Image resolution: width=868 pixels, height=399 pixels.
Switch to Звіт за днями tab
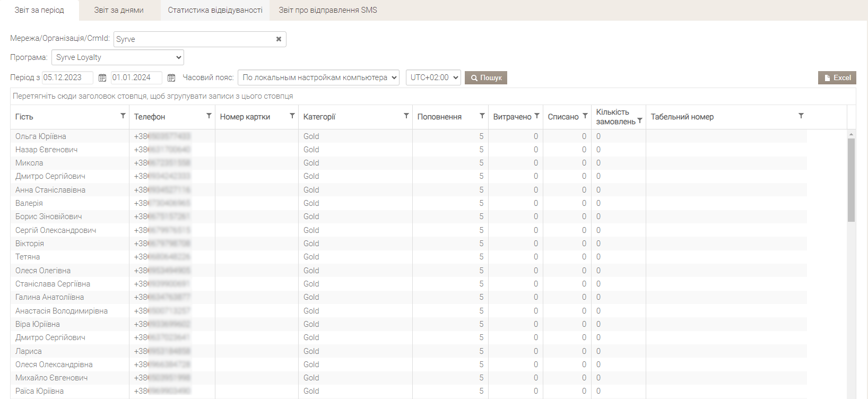[x=119, y=10]
